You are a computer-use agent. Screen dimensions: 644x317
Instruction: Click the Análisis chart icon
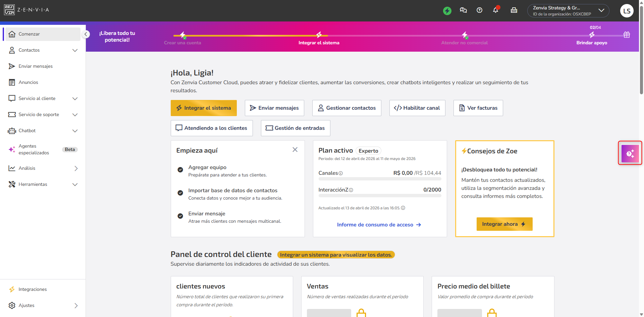pyautogui.click(x=12, y=168)
